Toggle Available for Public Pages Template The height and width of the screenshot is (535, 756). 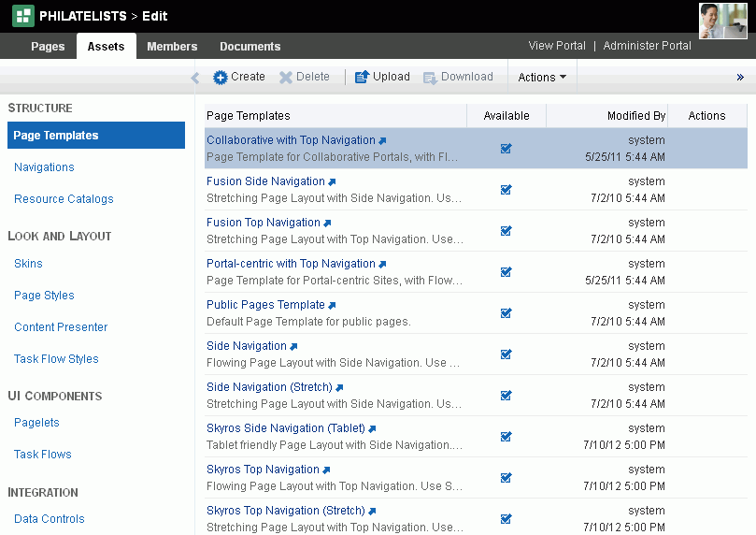pyautogui.click(x=506, y=313)
